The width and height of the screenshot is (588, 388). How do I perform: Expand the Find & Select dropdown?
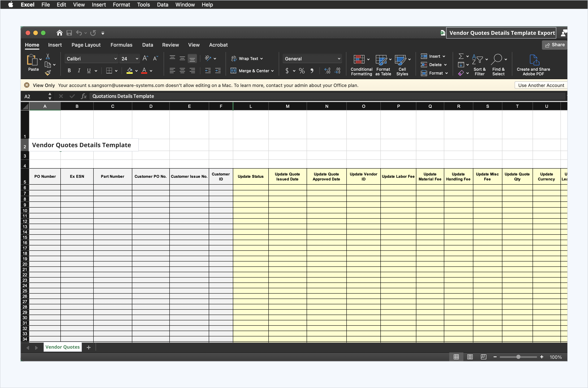506,59
